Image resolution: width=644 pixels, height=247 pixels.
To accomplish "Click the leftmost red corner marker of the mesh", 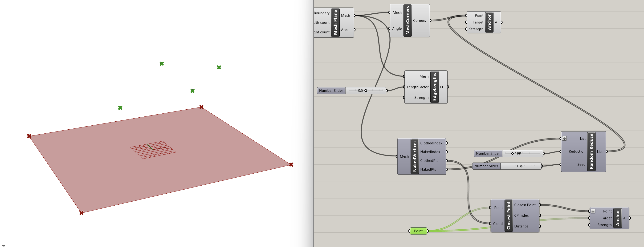I will point(29,136).
